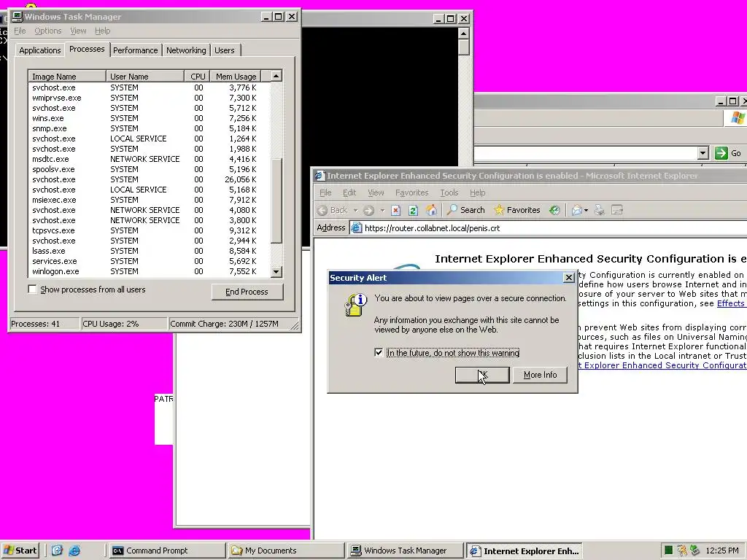Open the Search pane in Internet Explorer

pos(465,210)
